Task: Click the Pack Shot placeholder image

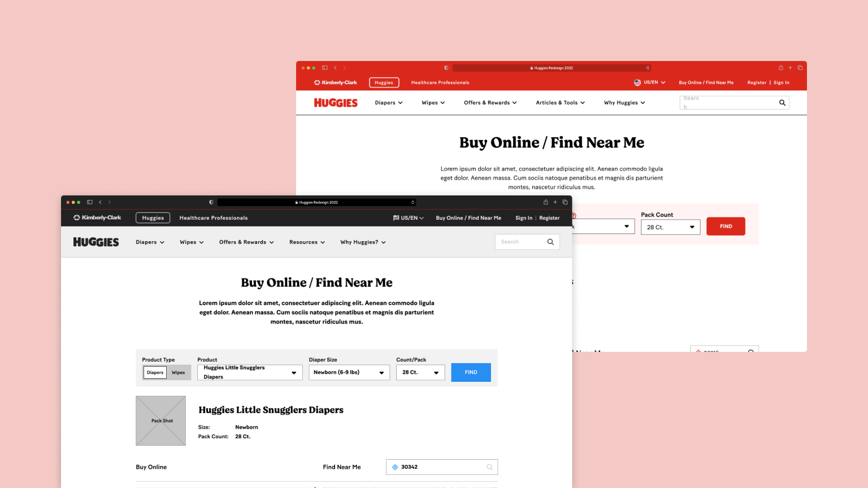Action: coord(161,421)
